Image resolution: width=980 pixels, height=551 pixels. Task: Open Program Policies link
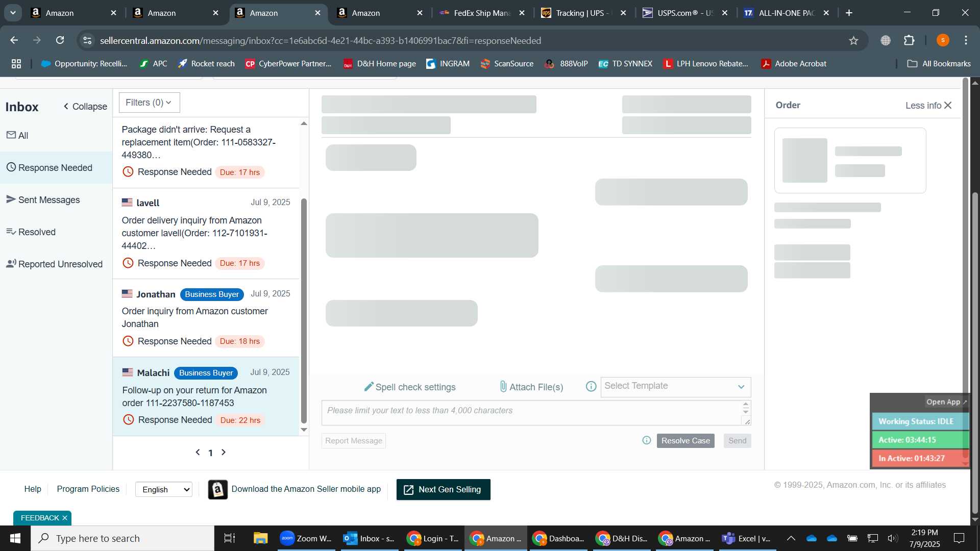(88, 489)
